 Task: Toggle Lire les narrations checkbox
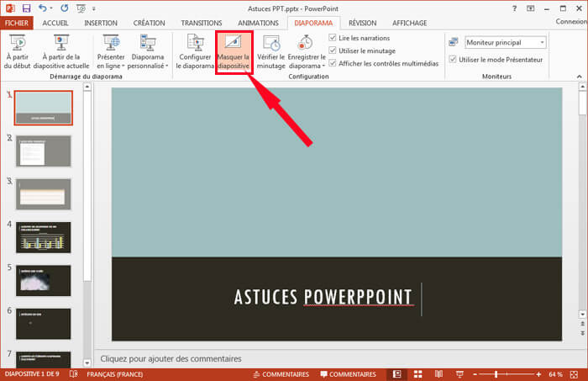tap(333, 39)
